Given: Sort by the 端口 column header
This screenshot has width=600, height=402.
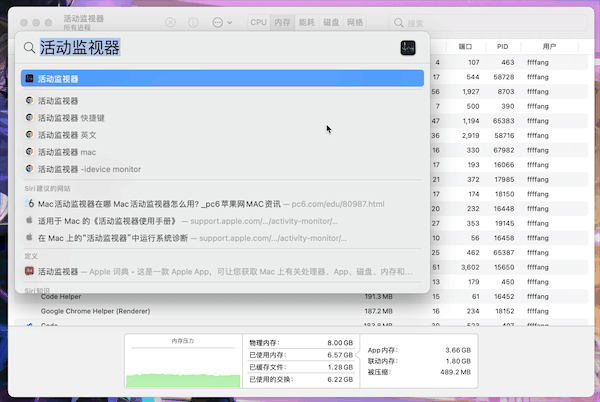Looking at the screenshot, I should 465,47.
